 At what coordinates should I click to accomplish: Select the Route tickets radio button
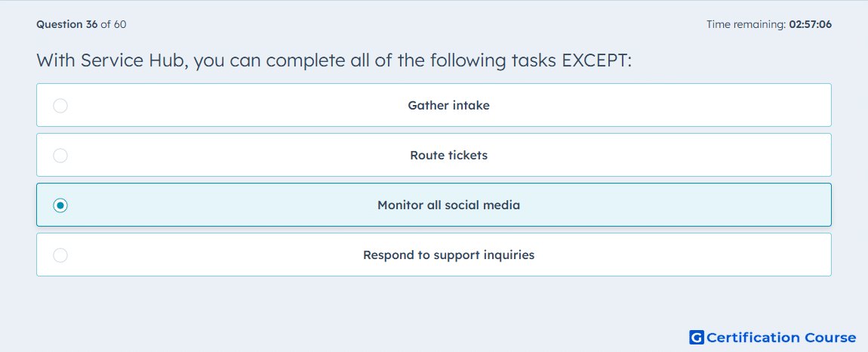tap(60, 155)
